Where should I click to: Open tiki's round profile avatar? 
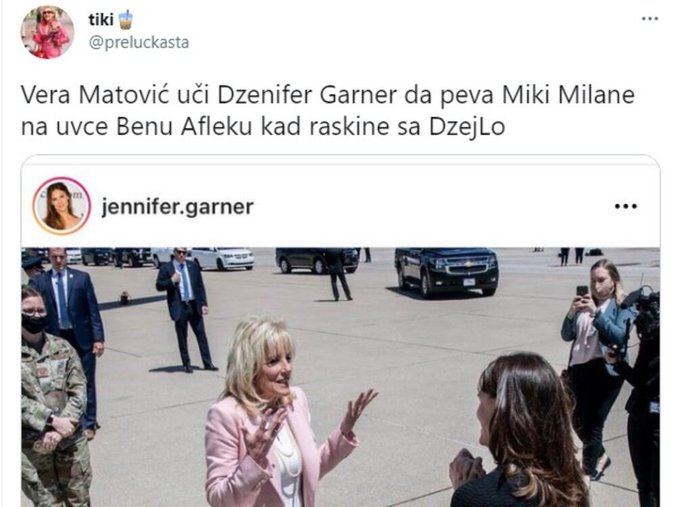click(x=47, y=32)
